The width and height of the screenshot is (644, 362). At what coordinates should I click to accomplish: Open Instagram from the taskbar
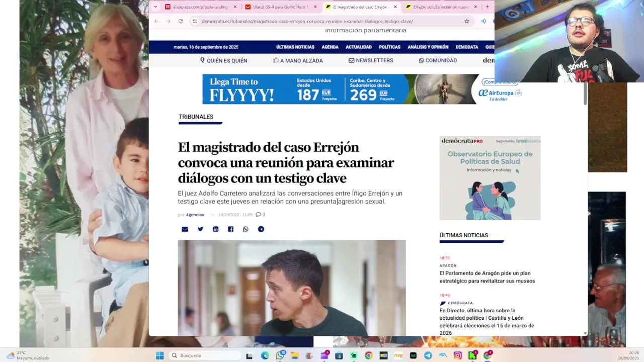(457, 355)
